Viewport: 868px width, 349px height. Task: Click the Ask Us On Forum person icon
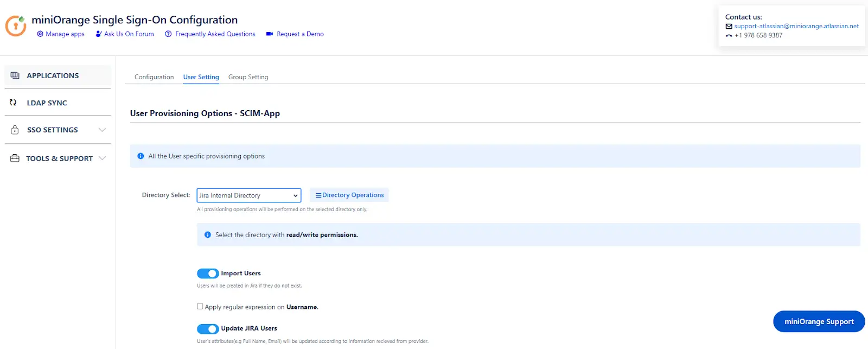tap(99, 34)
